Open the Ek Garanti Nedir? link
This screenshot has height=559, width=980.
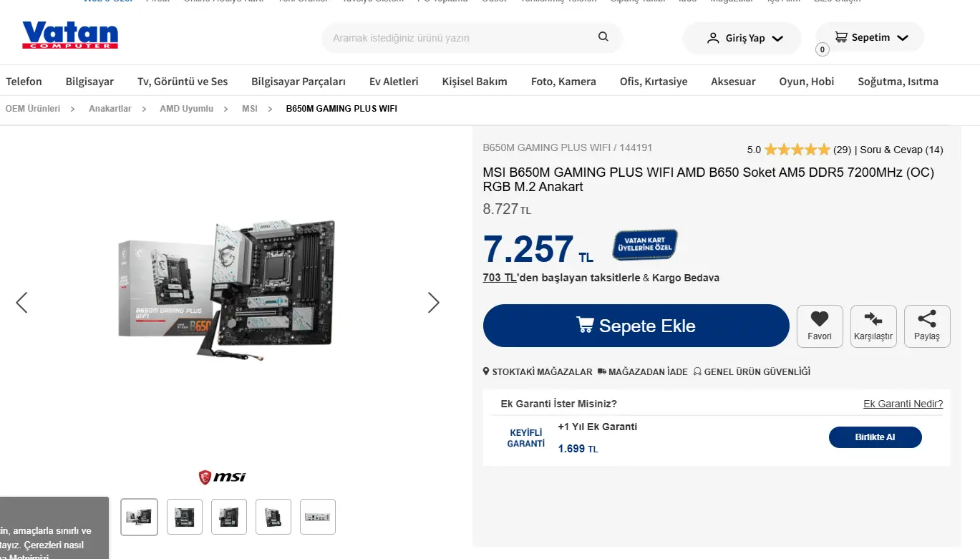(903, 404)
